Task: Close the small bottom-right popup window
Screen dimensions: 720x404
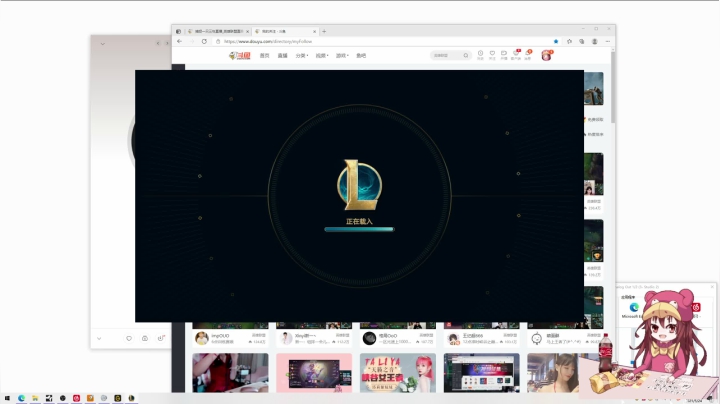Action: [x=712, y=287]
